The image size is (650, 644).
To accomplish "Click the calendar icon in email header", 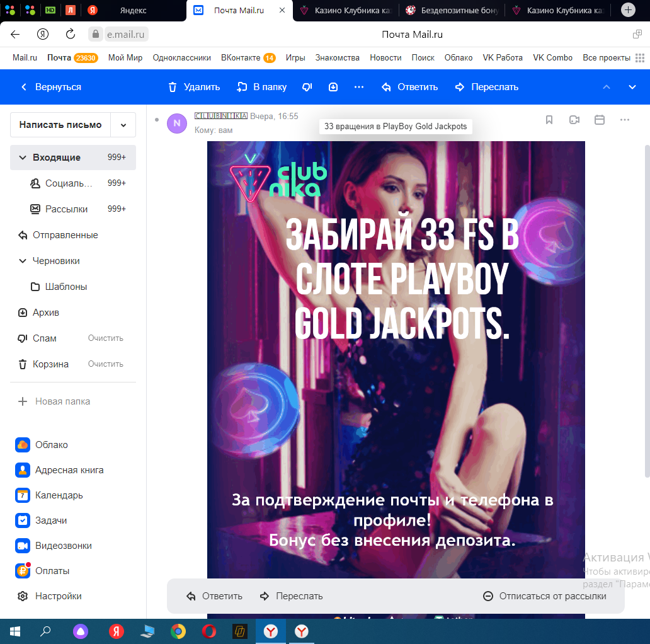I will [x=600, y=120].
